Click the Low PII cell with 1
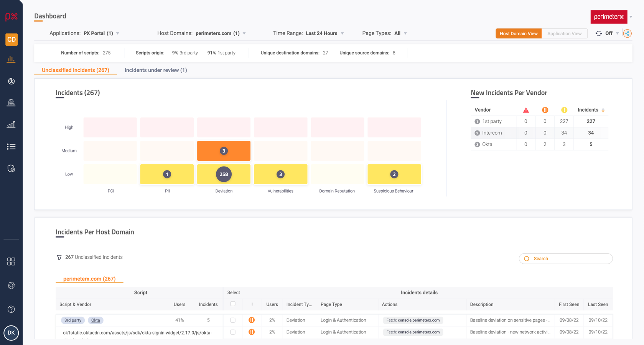This screenshot has height=345, width=644. click(x=167, y=174)
